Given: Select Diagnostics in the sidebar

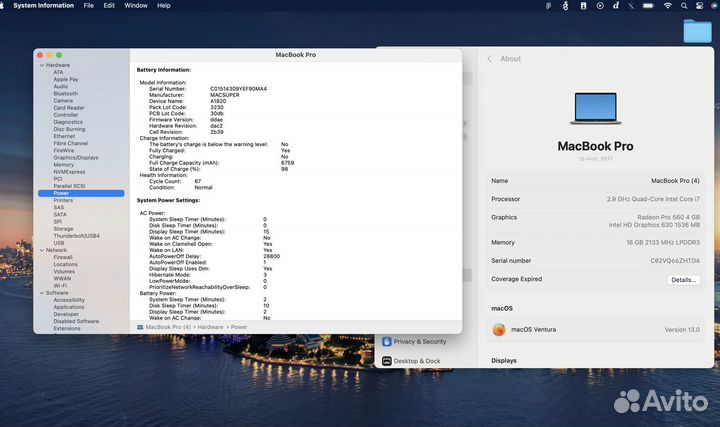Looking at the screenshot, I should 68,122.
